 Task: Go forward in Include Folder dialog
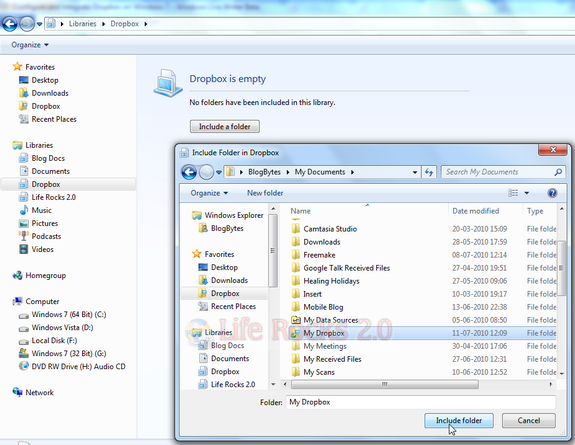(x=206, y=172)
